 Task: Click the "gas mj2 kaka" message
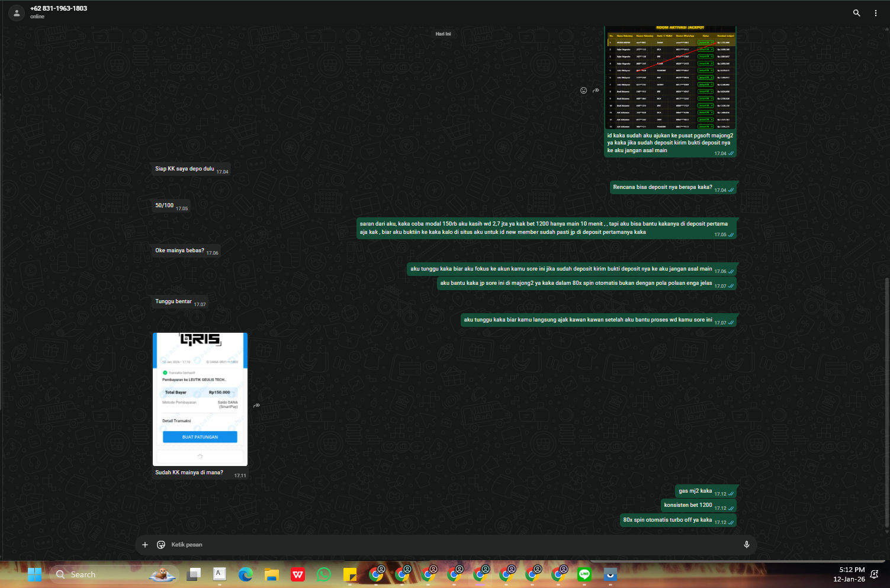(x=706, y=491)
